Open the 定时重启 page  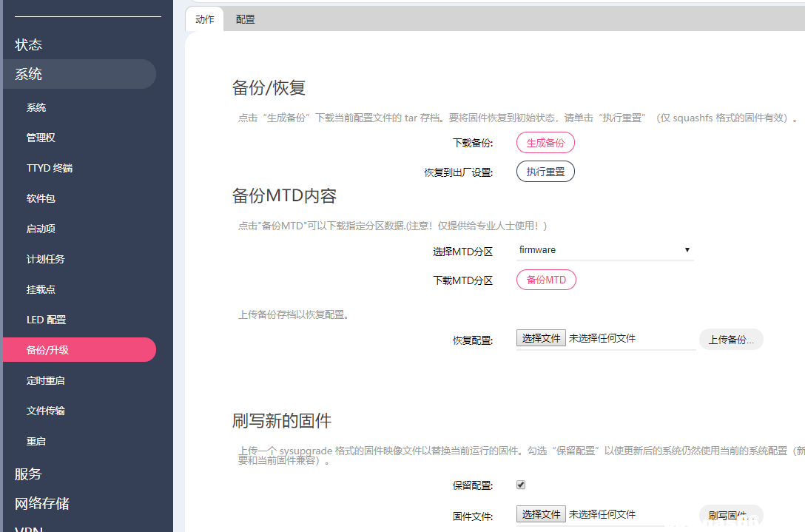pyautogui.click(x=45, y=380)
